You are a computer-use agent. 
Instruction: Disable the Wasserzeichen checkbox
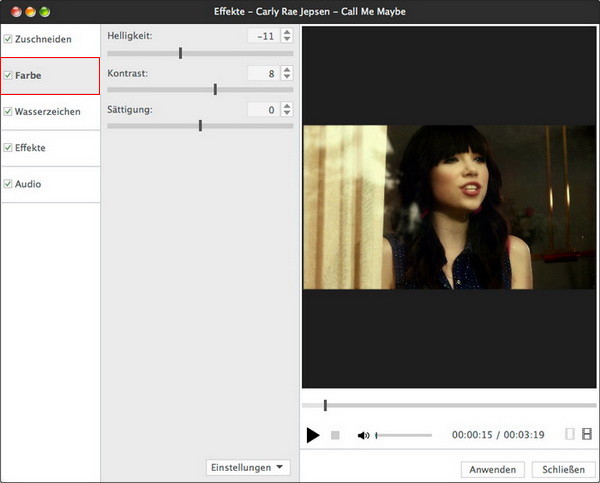pyautogui.click(x=8, y=111)
